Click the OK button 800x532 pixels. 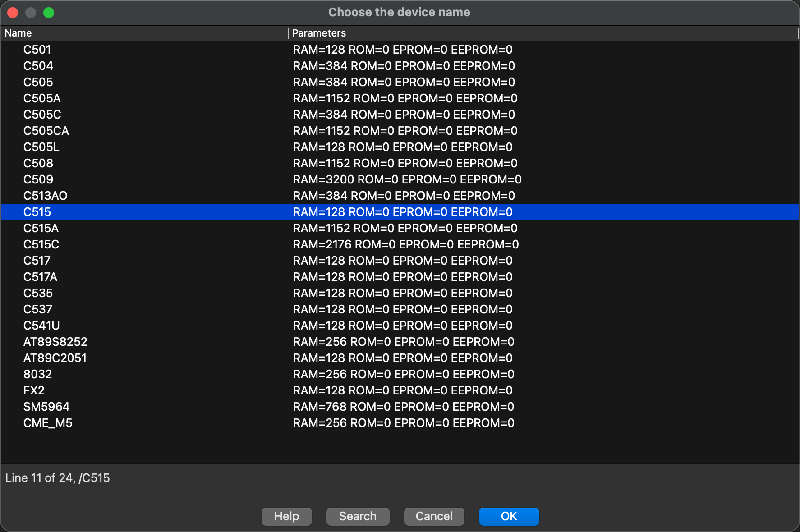(509, 516)
